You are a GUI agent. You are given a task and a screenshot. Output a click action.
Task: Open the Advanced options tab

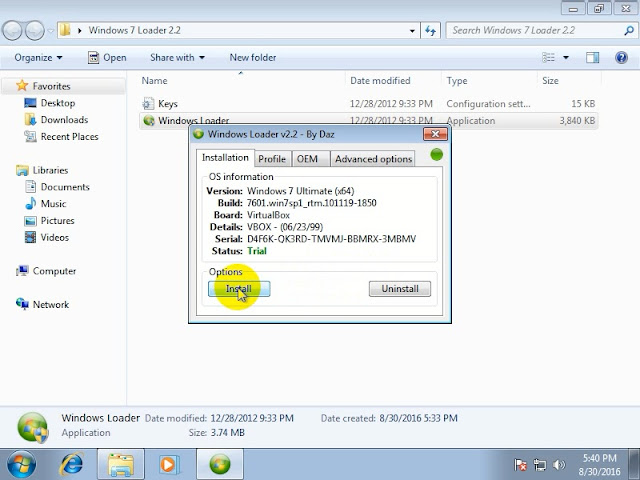(x=373, y=159)
